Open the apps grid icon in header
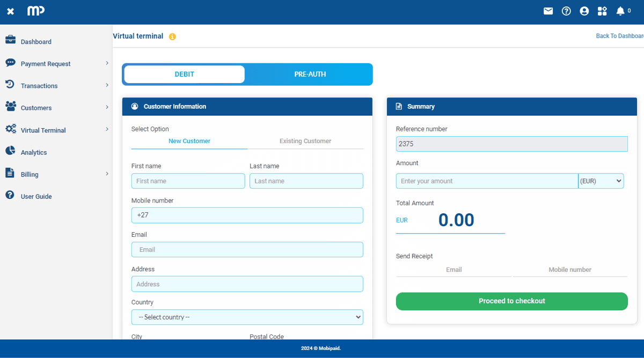 602,11
